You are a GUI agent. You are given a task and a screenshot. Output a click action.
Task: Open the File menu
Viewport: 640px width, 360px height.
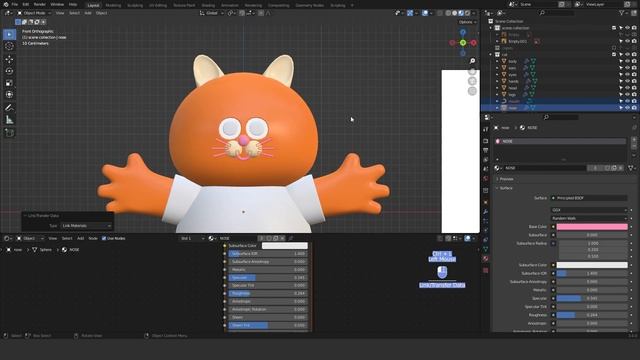(15, 4)
